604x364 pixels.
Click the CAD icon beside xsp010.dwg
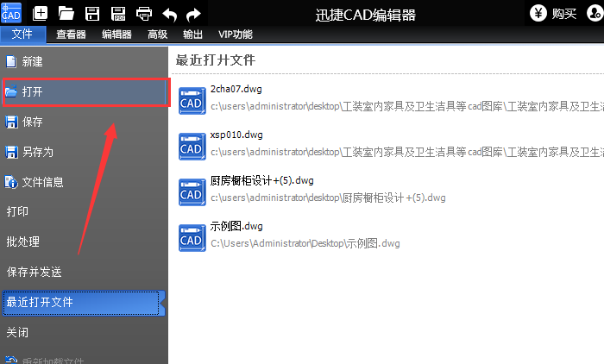tap(192, 147)
